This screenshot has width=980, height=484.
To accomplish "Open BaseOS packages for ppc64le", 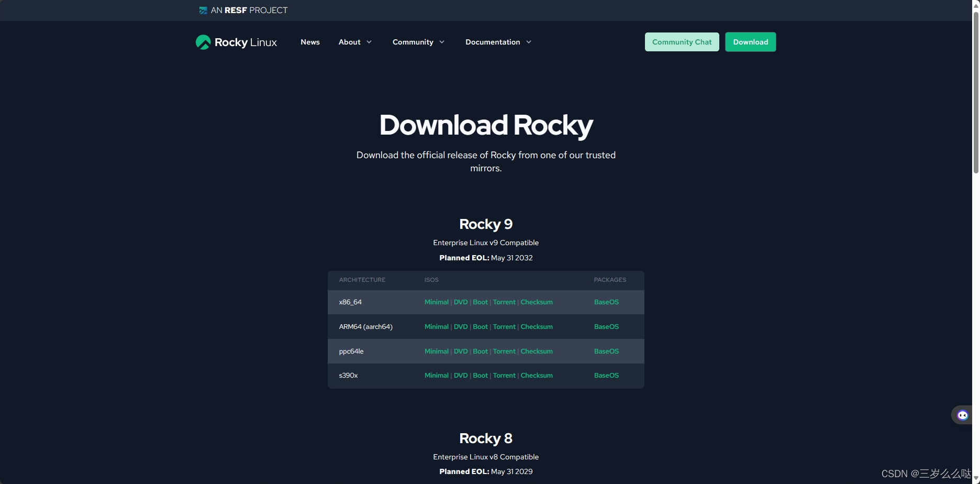I will pyautogui.click(x=606, y=351).
